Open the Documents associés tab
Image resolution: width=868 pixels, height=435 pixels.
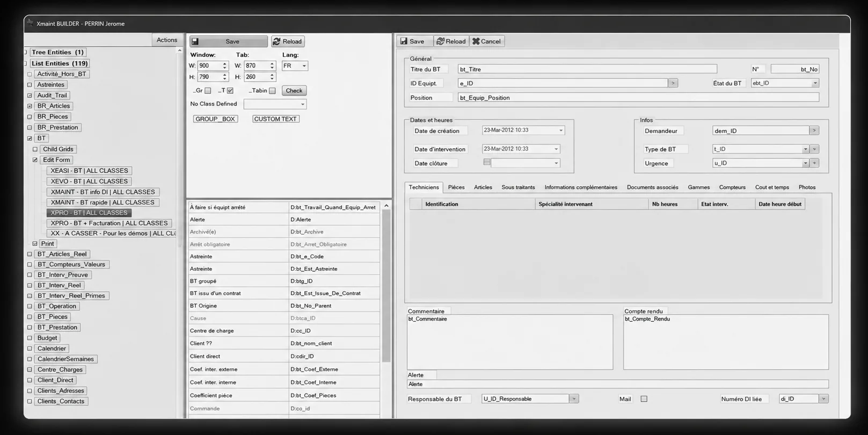[x=652, y=187]
